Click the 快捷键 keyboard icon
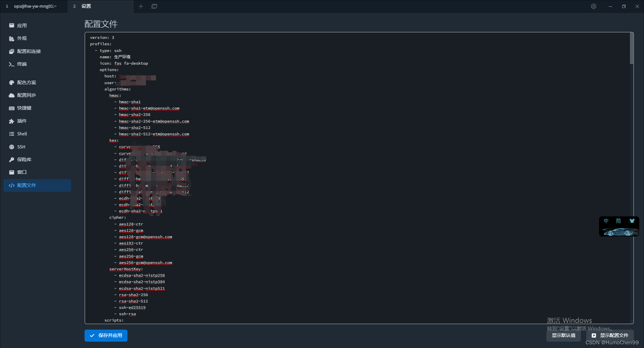The width and height of the screenshot is (644, 348). click(x=11, y=108)
